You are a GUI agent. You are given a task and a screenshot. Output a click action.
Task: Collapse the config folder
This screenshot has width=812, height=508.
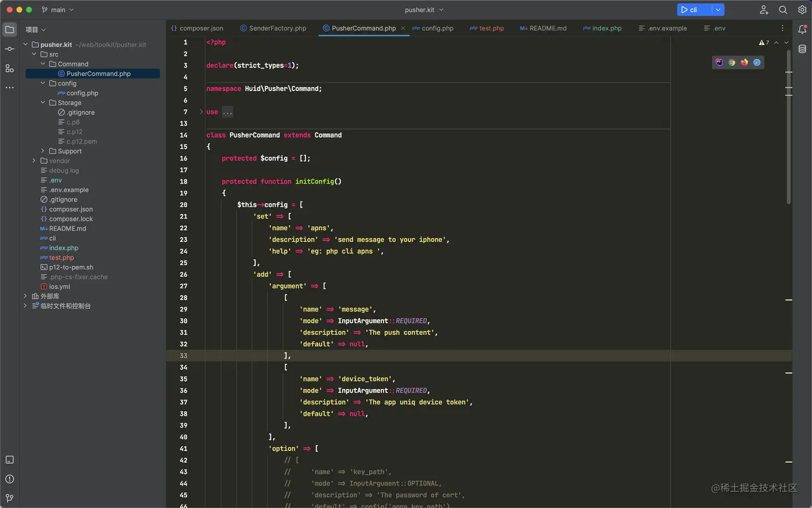pyautogui.click(x=43, y=83)
